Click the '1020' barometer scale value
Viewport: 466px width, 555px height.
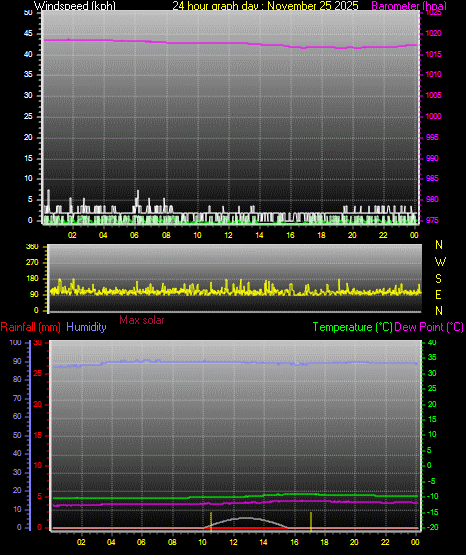pos(433,33)
